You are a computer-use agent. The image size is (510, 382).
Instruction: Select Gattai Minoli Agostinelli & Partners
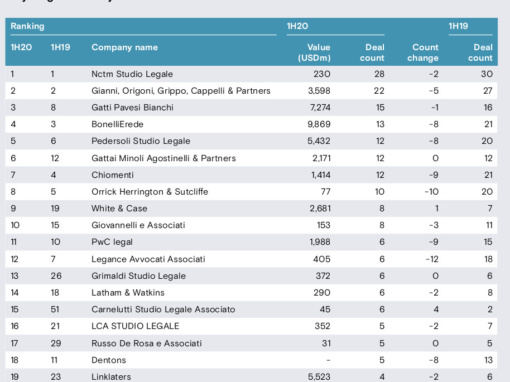tap(164, 158)
